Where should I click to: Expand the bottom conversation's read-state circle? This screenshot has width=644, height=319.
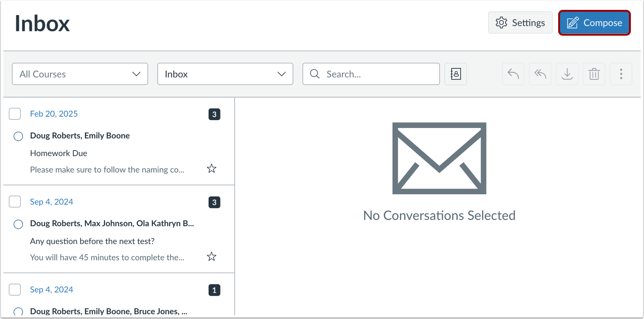(18, 311)
